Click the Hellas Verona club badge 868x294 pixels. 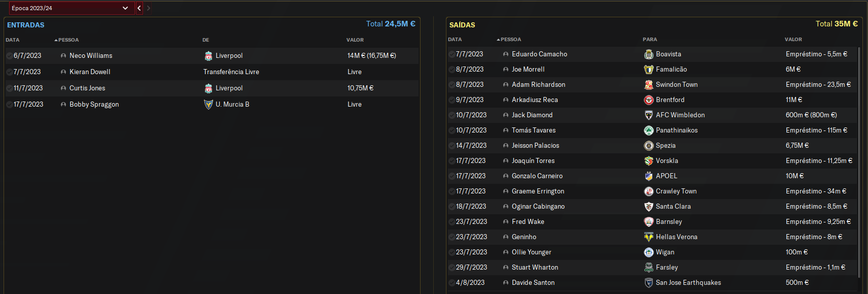pyautogui.click(x=648, y=237)
